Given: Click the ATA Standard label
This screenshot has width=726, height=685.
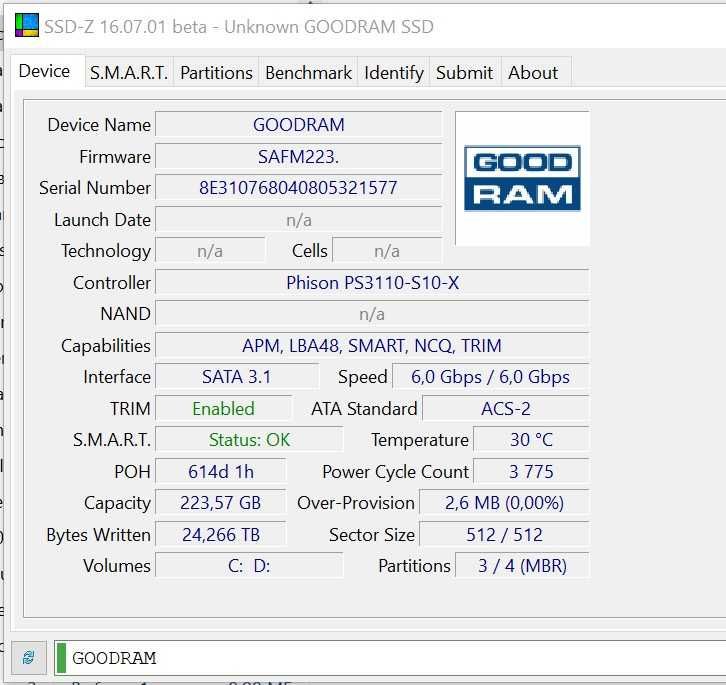Looking at the screenshot, I should coord(364,408).
